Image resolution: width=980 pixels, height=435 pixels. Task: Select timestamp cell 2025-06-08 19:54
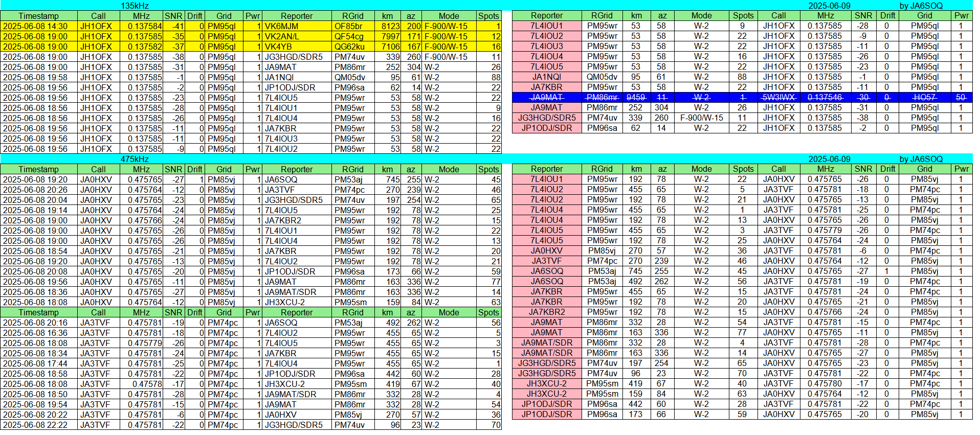[x=39, y=404]
